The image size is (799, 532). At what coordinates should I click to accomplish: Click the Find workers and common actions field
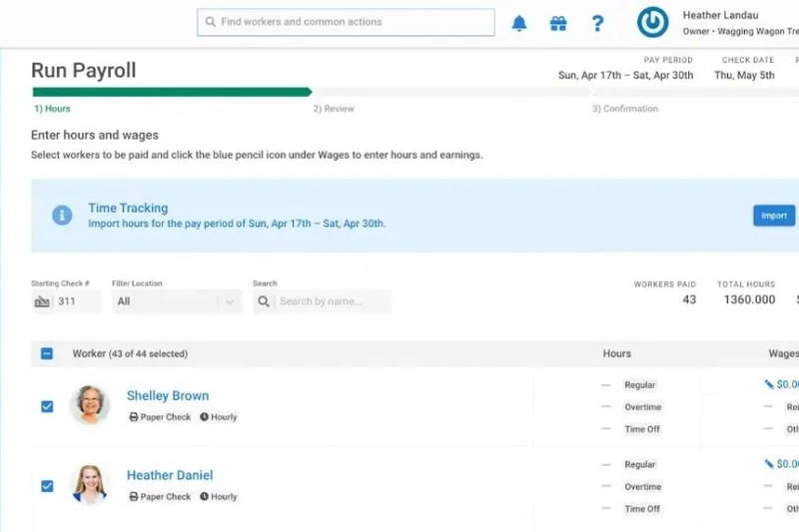click(x=346, y=22)
